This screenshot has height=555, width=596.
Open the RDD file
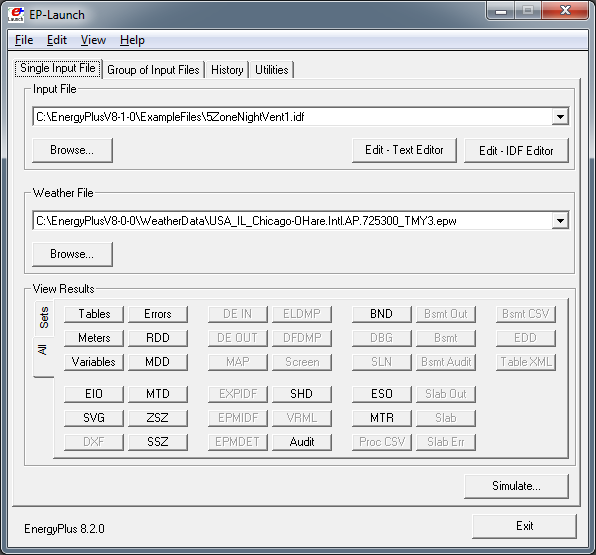(x=158, y=338)
